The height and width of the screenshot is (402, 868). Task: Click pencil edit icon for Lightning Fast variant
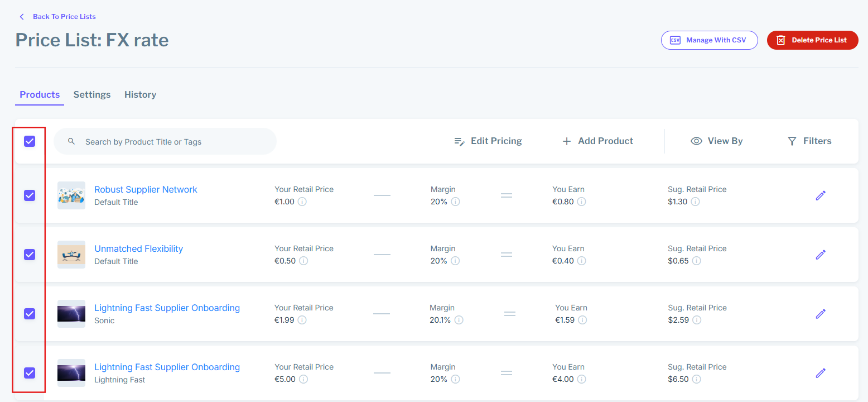point(820,373)
